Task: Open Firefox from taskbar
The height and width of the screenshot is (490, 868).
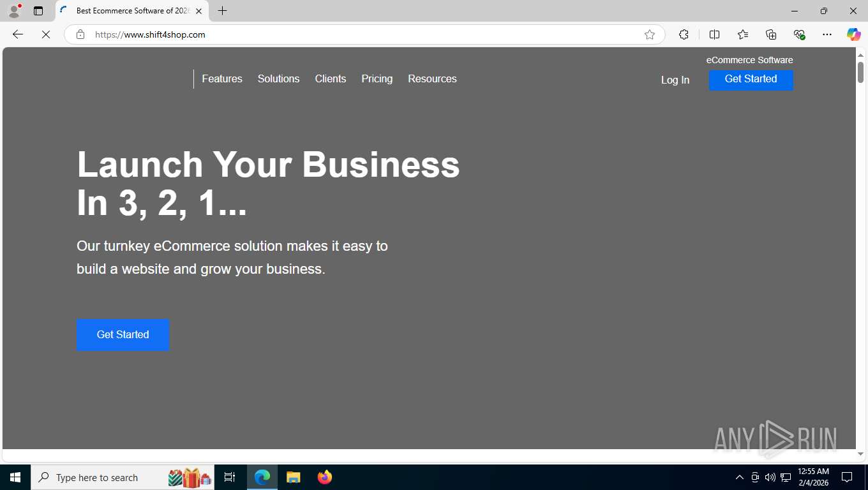Action: (x=325, y=477)
